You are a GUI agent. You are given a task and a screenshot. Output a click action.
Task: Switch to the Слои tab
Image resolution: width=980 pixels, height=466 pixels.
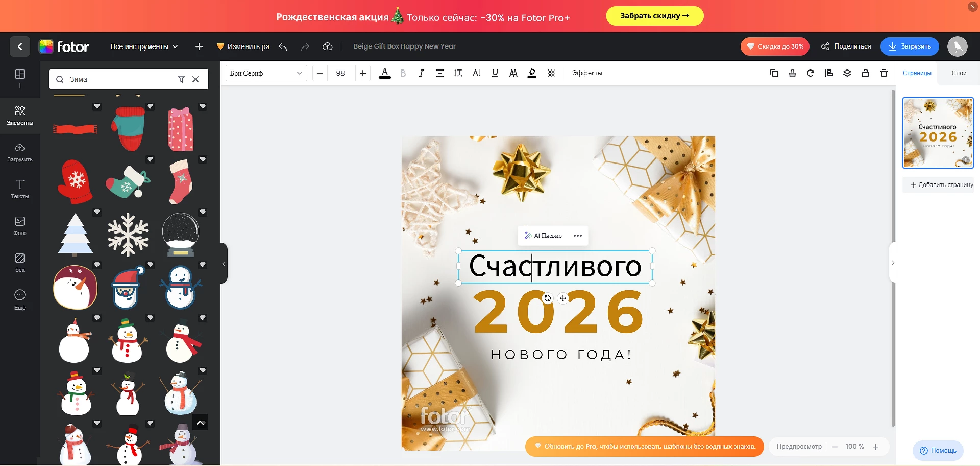[x=959, y=73]
